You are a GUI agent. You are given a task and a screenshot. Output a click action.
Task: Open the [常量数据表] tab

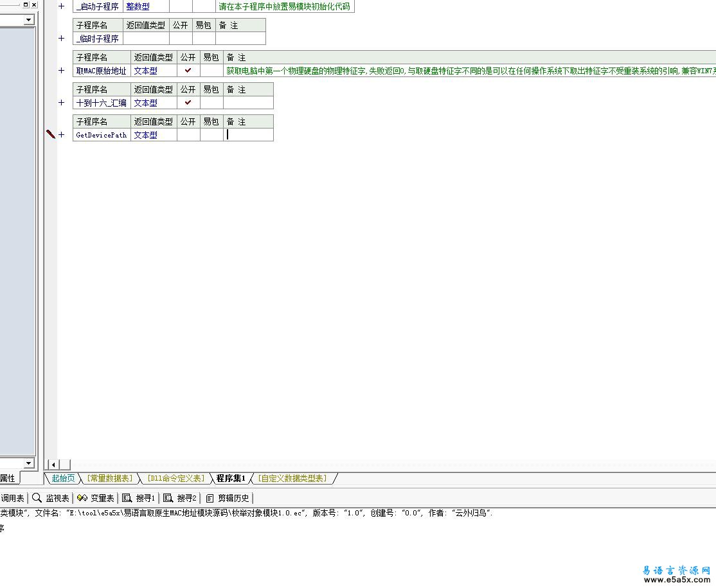click(x=110, y=478)
